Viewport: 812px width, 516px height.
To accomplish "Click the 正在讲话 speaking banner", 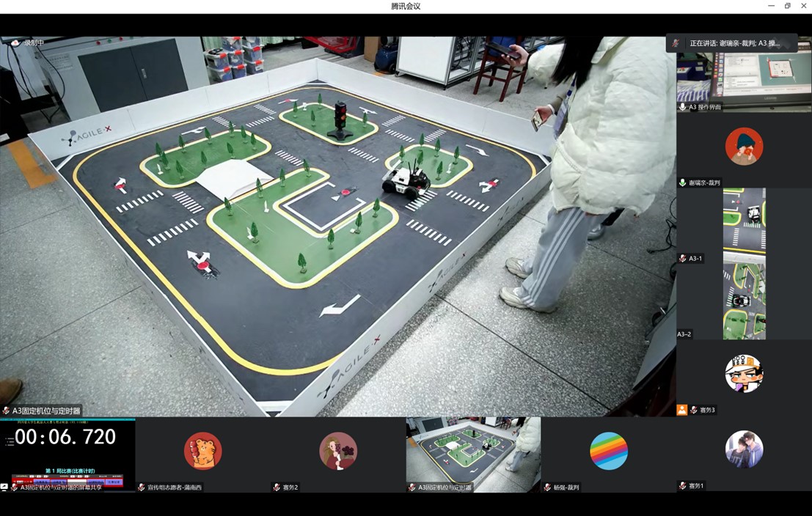I will click(732, 43).
